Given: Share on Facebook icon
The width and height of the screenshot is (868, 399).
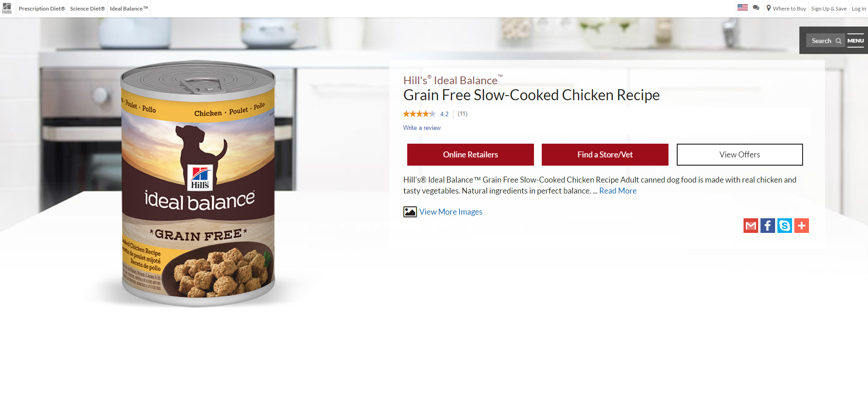Looking at the screenshot, I should (768, 226).
